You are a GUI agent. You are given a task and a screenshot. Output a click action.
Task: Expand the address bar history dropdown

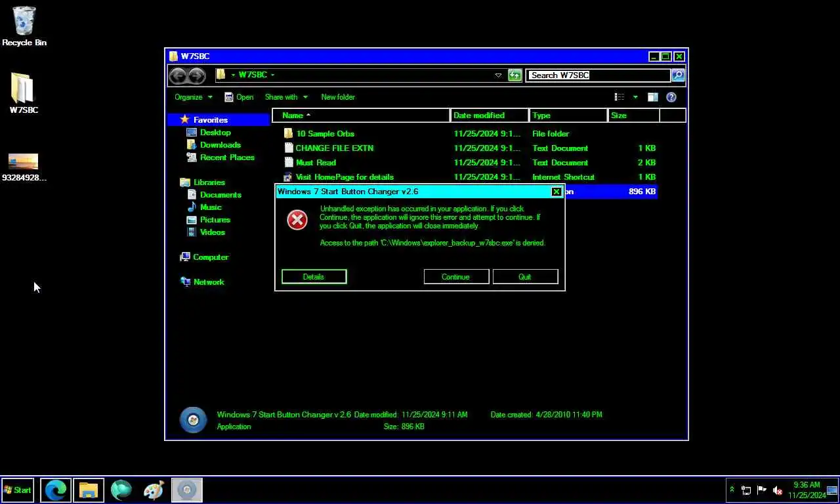498,75
